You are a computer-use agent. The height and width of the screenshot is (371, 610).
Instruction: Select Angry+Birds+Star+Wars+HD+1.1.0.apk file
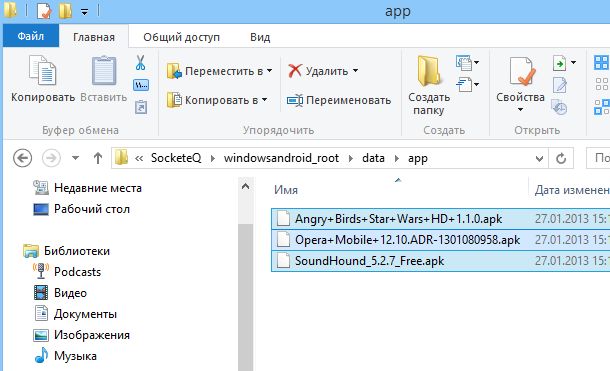440,219
